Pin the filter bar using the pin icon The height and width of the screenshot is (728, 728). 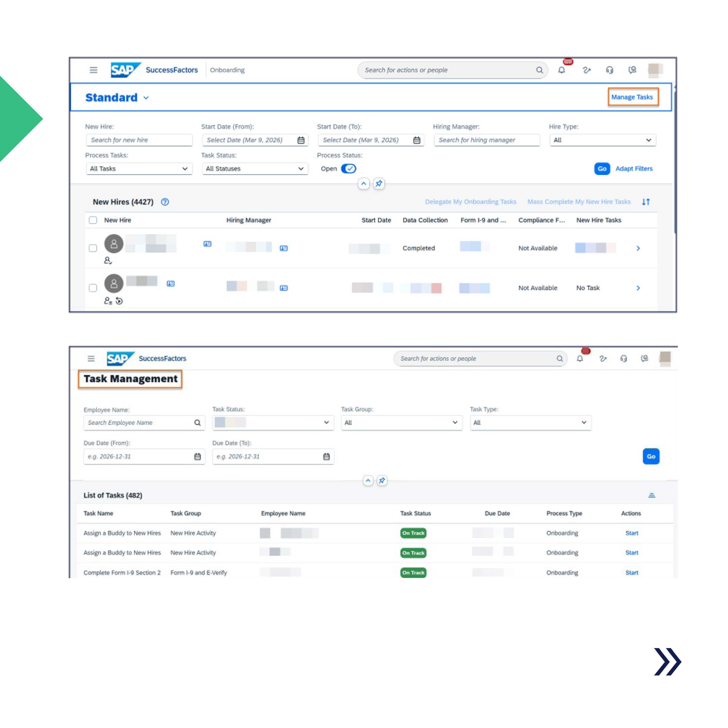[379, 184]
